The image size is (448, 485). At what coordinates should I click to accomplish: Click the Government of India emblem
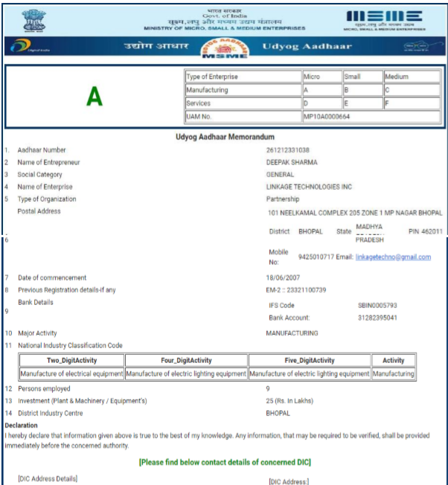(x=34, y=20)
